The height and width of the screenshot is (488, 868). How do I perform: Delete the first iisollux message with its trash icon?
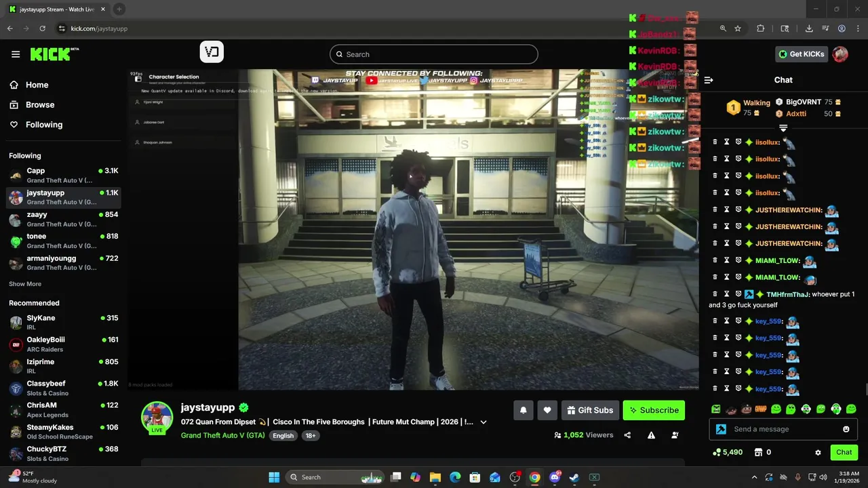click(x=715, y=142)
